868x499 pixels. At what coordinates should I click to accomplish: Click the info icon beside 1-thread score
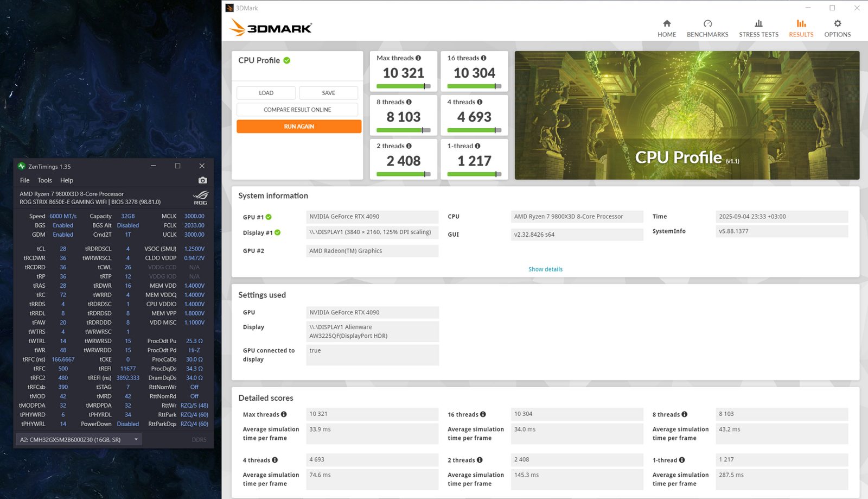click(477, 146)
